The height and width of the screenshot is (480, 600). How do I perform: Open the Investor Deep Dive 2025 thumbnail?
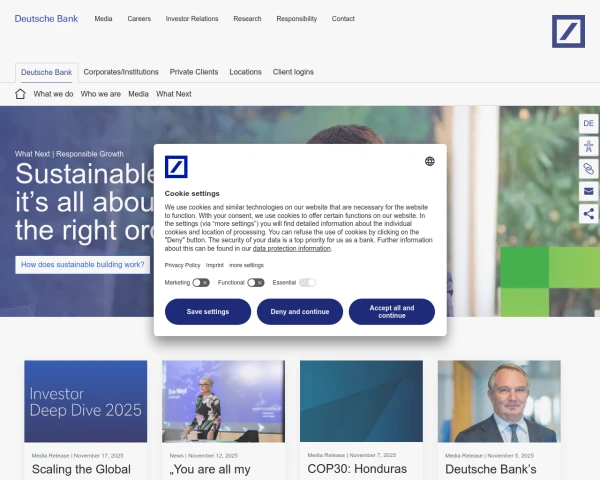tap(85, 401)
